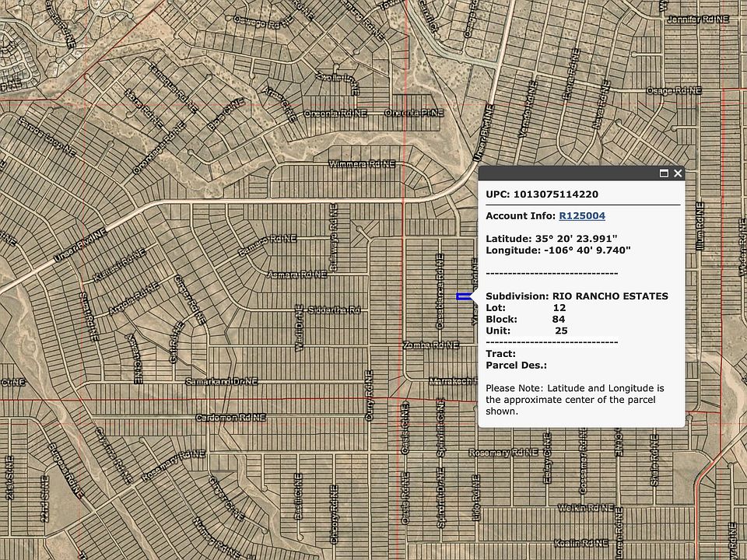The width and height of the screenshot is (747, 560).
Task: Click the Welkin Rd NE map label
Action: pos(585,508)
